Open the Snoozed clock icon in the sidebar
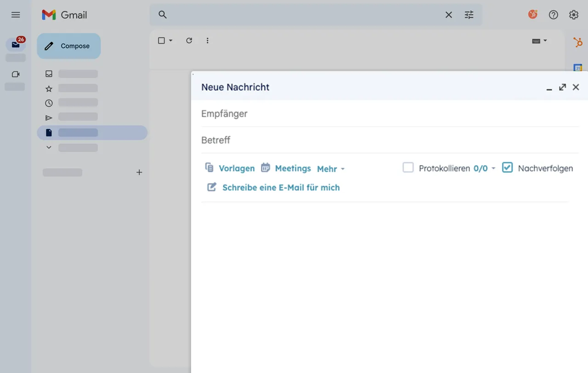Image resolution: width=588 pixels, height=373 pixels. click(49, 103)
